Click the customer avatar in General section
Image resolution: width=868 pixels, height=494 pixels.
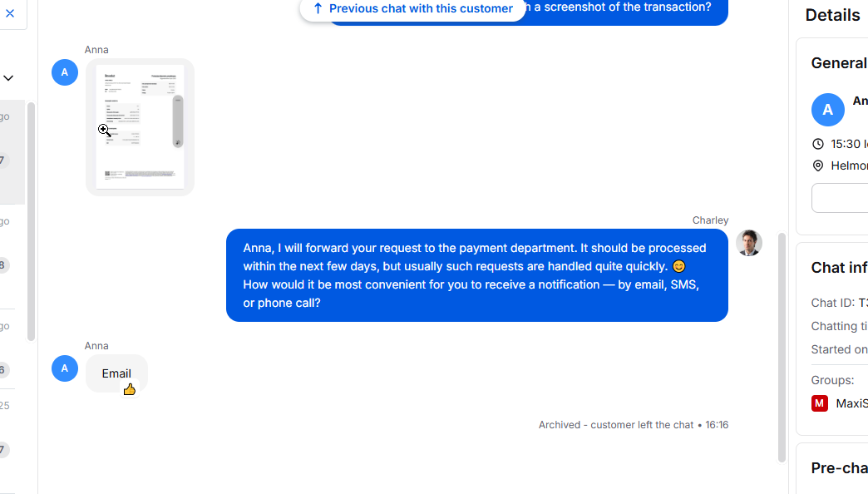click(827, 110)
